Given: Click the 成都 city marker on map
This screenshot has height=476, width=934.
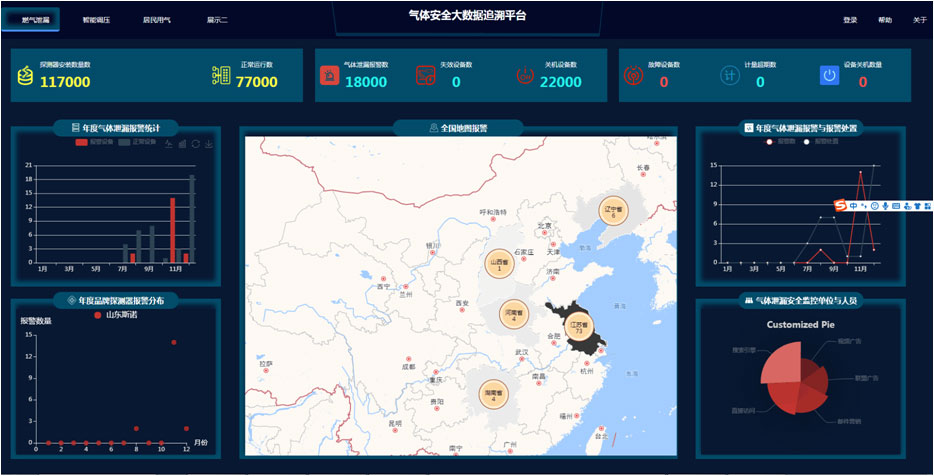Looking at the screenshot, I should (411, 358).
